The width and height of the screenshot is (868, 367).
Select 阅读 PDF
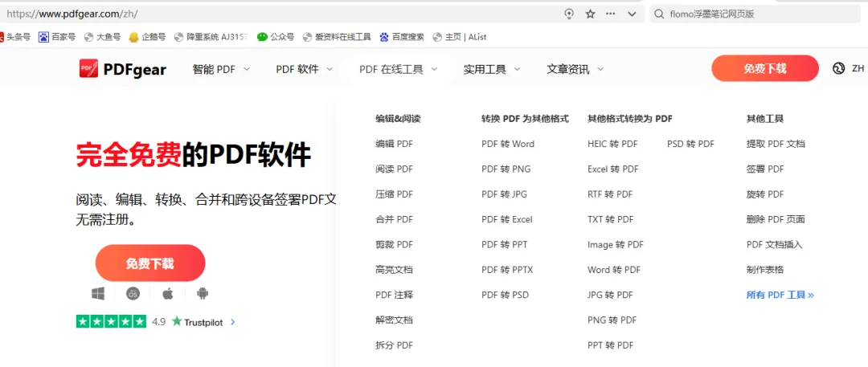click(x=394, y=169)
